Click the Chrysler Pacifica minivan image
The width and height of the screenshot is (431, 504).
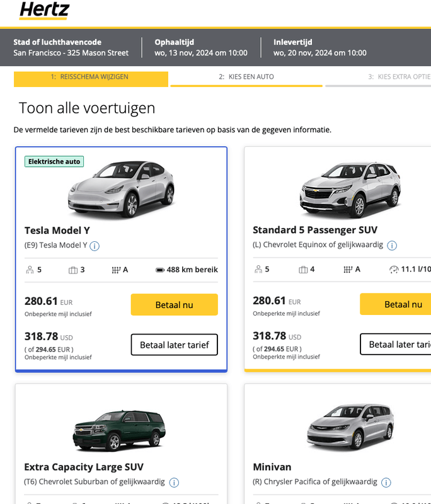[x=350, y=427]
